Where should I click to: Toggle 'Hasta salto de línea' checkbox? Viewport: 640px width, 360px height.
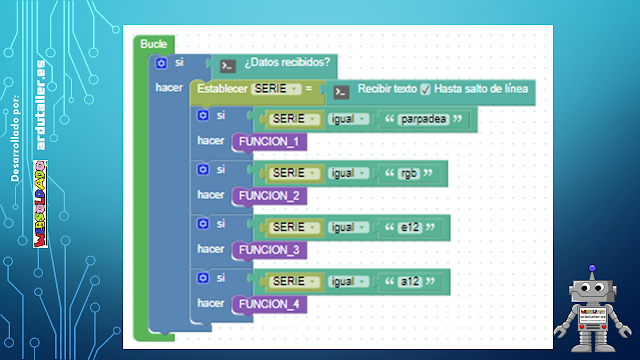[425, 89]
